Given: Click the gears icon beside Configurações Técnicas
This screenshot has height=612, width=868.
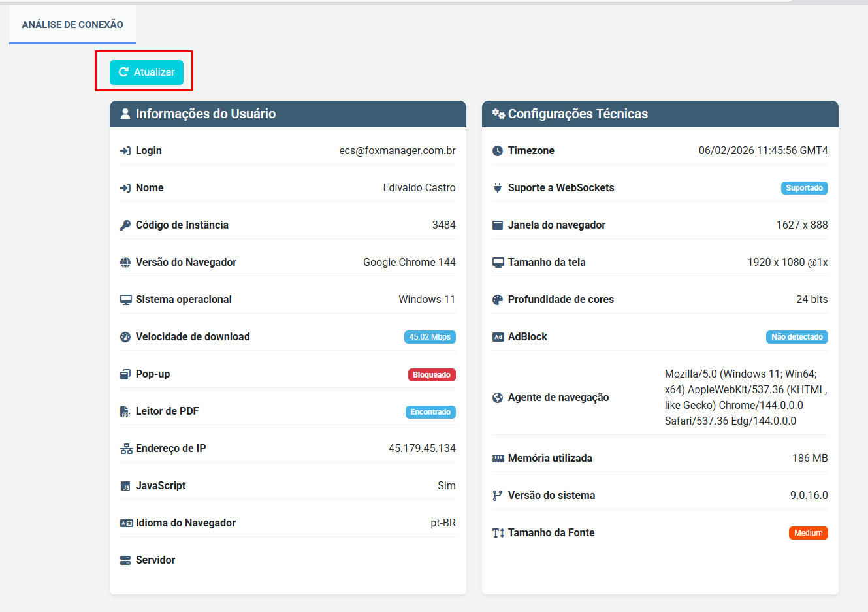Looking at the screenshot, I should coord(498,114).
